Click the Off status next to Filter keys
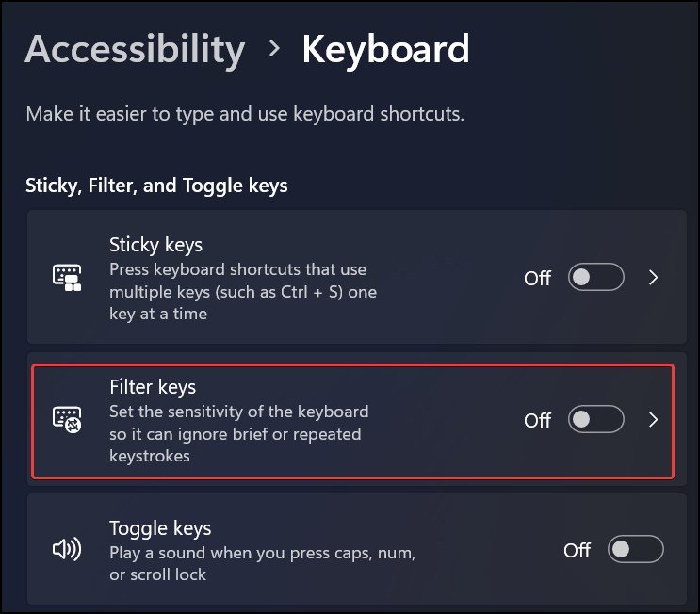Image resolution: width=700 pixels, height=614 pixels. 537,421
